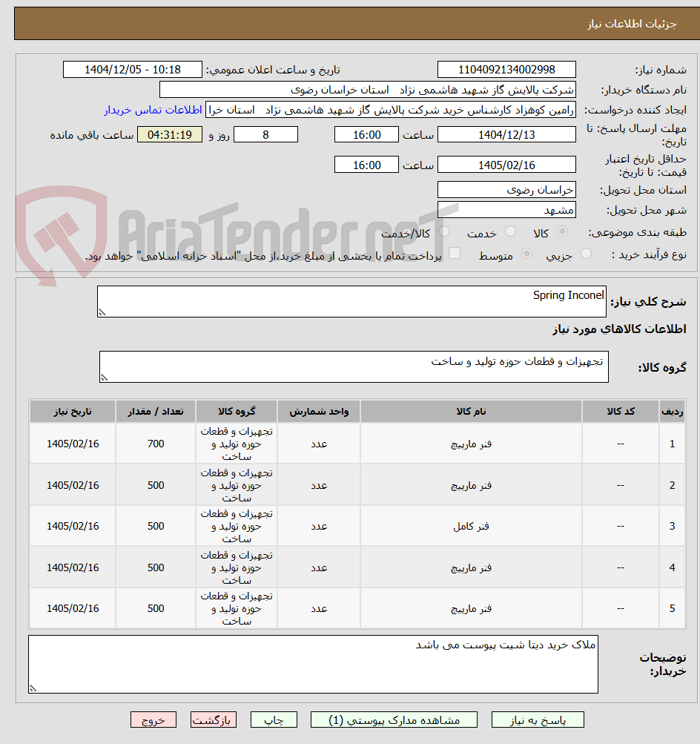Select the متوسط purchase type radio
700x744 pixels.
click(526, 254)
